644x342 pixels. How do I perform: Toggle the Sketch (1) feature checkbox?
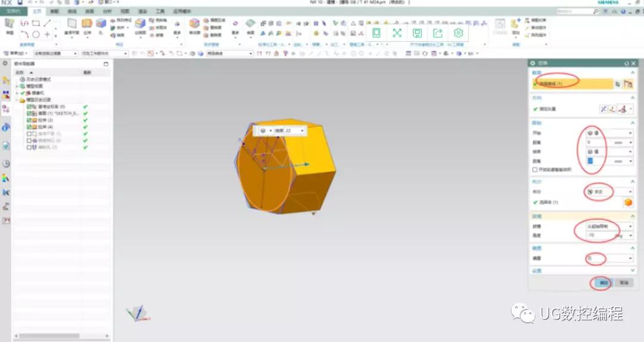pyautogui.click(x=29, y=113)
